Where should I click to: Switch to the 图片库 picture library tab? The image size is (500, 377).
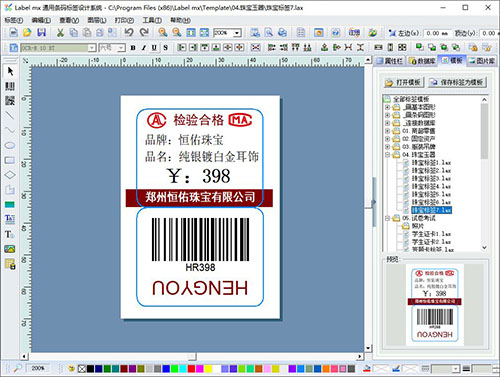tap(482, 61)
